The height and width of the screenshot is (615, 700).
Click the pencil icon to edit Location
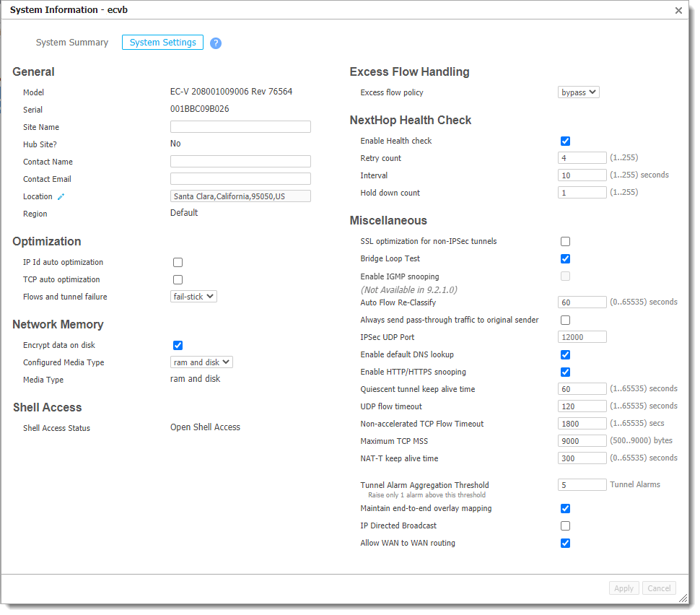pos(61,196)
